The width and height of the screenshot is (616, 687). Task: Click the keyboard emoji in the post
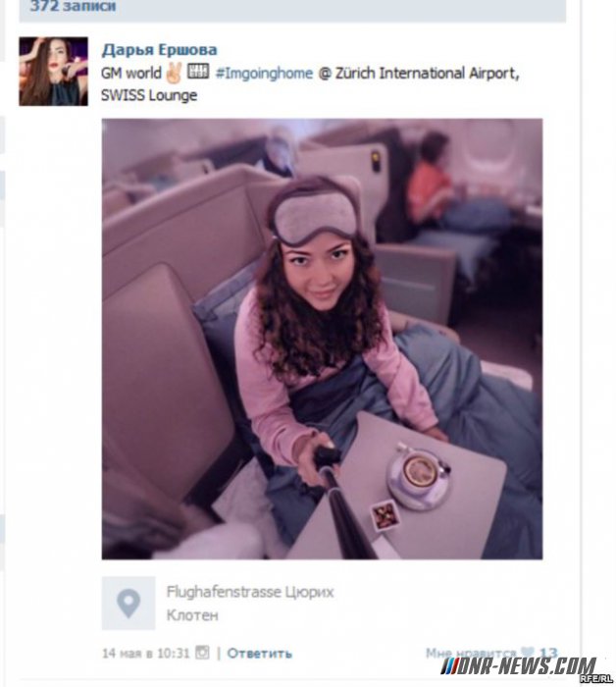(198, 71)
